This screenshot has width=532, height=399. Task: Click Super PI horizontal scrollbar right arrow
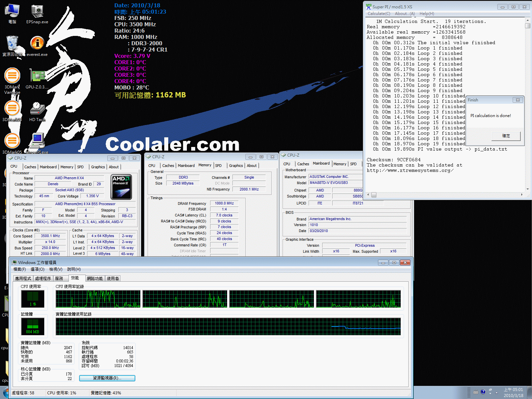522,195
